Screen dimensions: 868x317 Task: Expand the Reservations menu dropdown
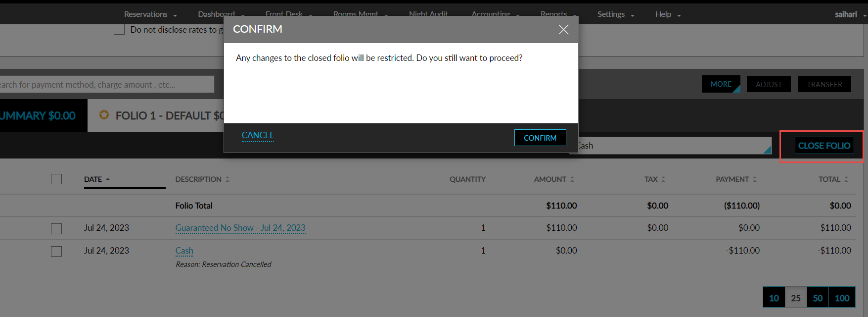[x=150, y=14]
